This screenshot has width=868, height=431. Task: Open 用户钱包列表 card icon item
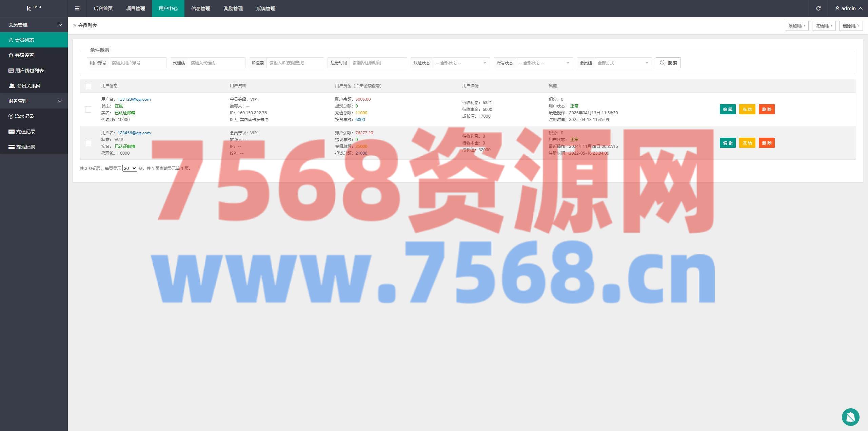tap(29, 71)
